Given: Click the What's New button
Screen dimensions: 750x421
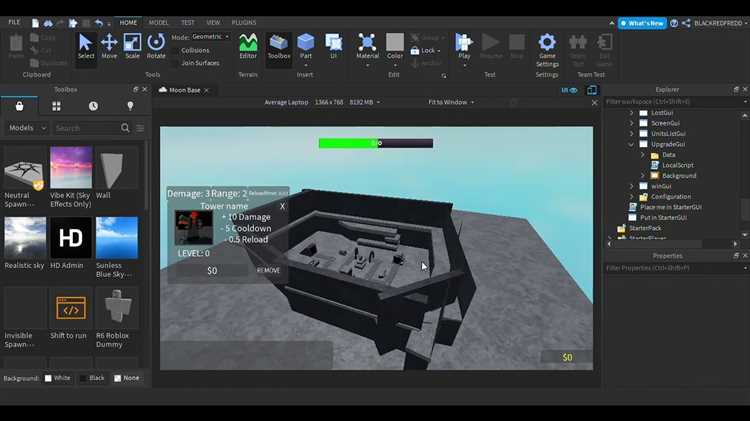Looking at the screenshot, I should pos(642,23).
